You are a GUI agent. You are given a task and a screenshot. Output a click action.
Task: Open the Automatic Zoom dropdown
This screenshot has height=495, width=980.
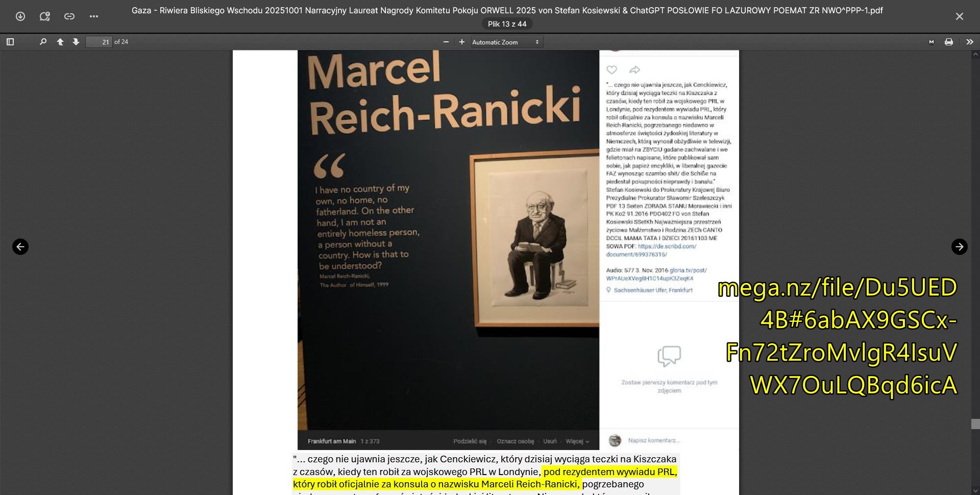point(506,42)
